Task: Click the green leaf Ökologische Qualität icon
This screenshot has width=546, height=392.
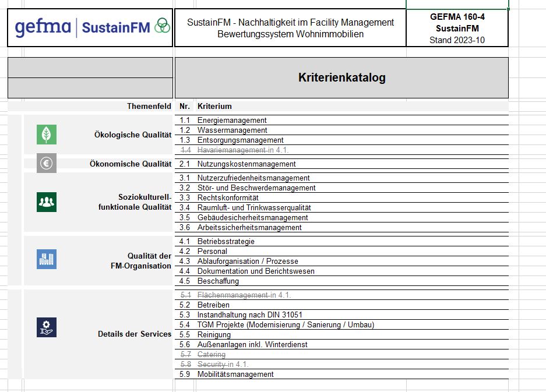Action: coord(46,135)
